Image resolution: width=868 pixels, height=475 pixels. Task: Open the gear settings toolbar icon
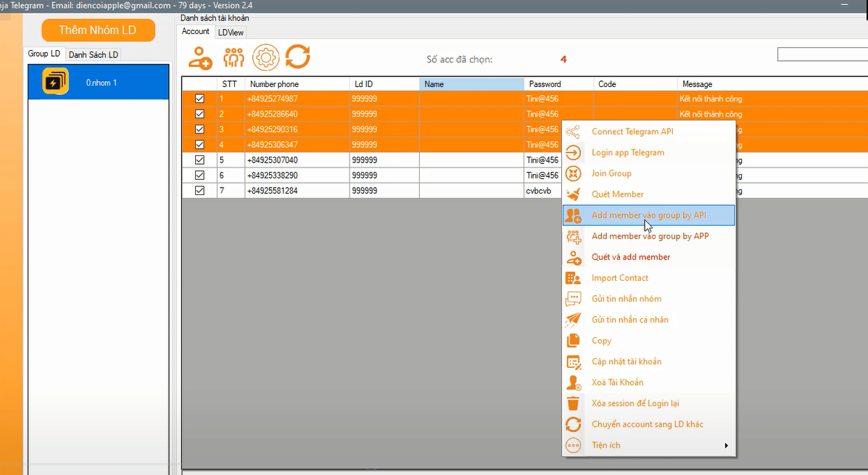265,57
